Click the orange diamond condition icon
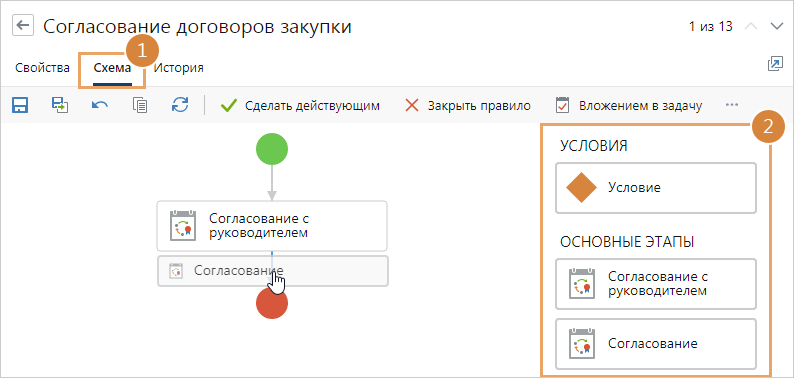 (x=581, y=187)
